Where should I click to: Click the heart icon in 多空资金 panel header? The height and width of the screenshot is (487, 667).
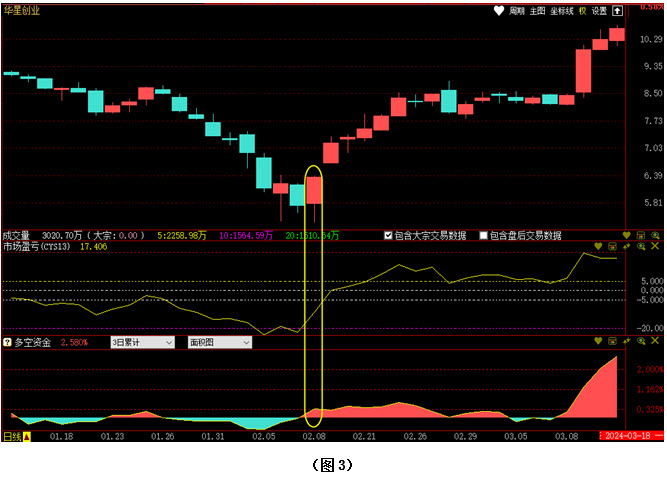point(599,342)
